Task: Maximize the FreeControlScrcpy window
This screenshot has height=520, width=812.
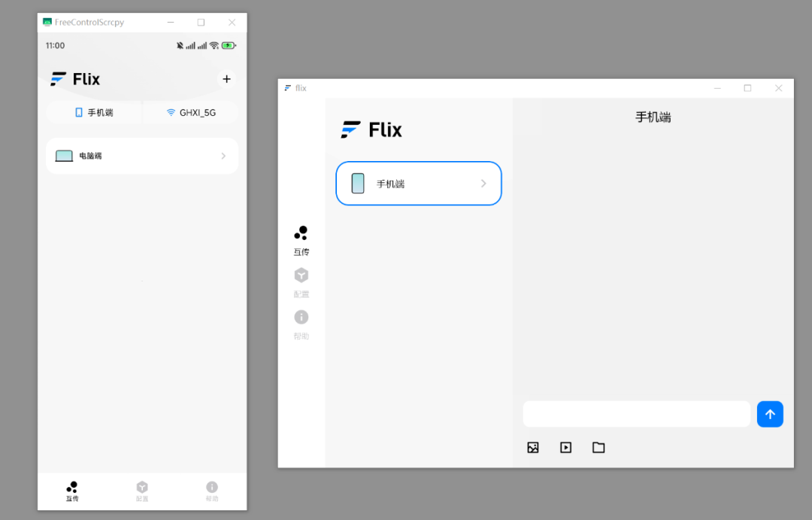Action: tap(201, 23)
